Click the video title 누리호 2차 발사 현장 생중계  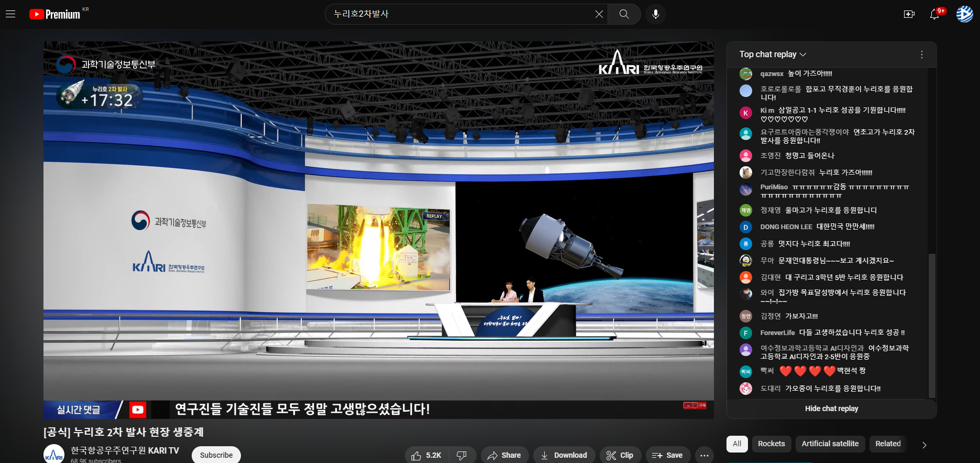point(124,432)
